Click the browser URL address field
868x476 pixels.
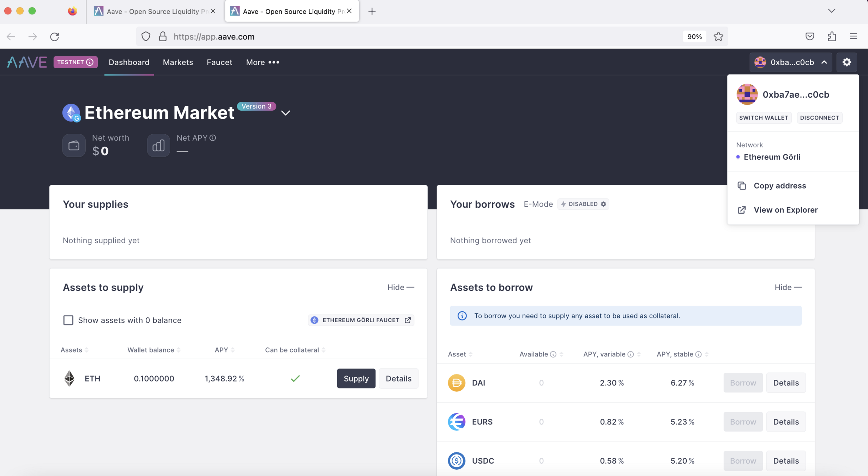(x=388, y=36)
